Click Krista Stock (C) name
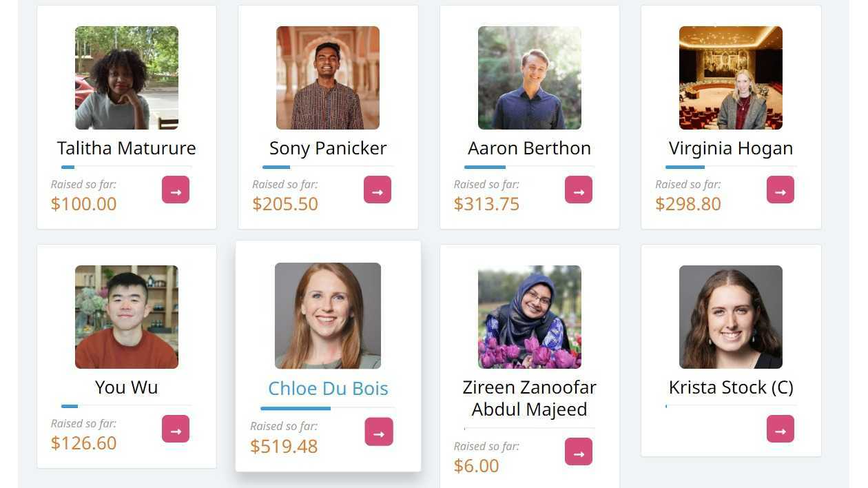Viewport: 868px width, 488px height. point(731,387)
